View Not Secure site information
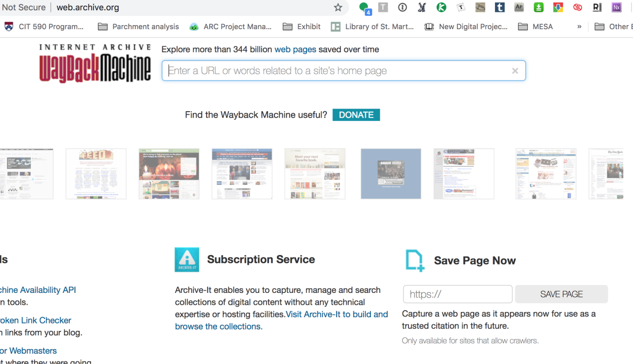Viewport: 633px width, 364px height. point(23,7)
